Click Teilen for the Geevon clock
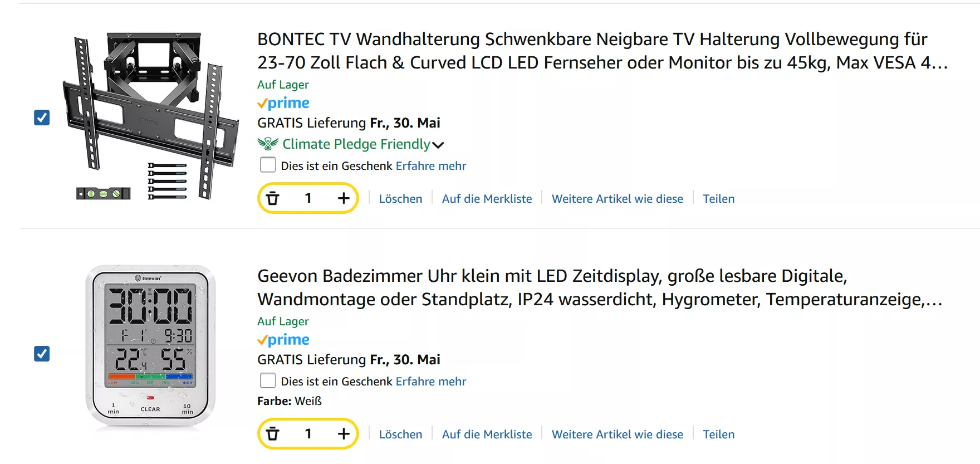The image size is (980, 464). tap(718, 434)
